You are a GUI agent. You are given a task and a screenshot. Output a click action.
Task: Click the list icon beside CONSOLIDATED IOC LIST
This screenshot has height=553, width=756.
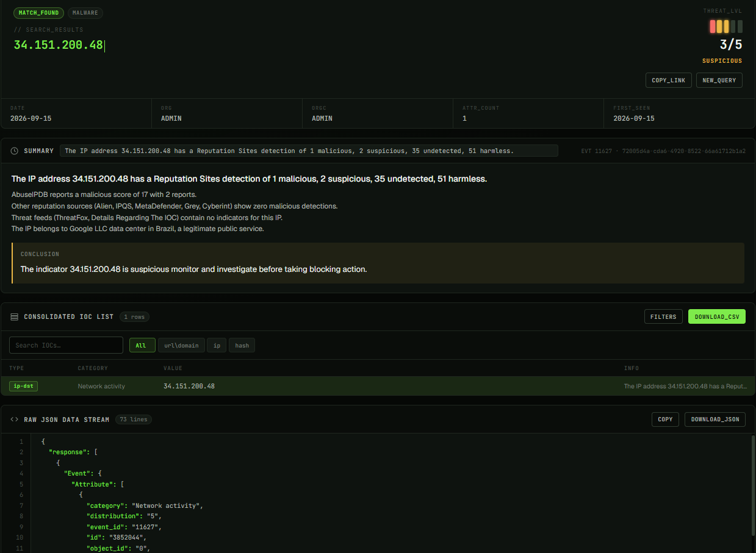(15, 316)
